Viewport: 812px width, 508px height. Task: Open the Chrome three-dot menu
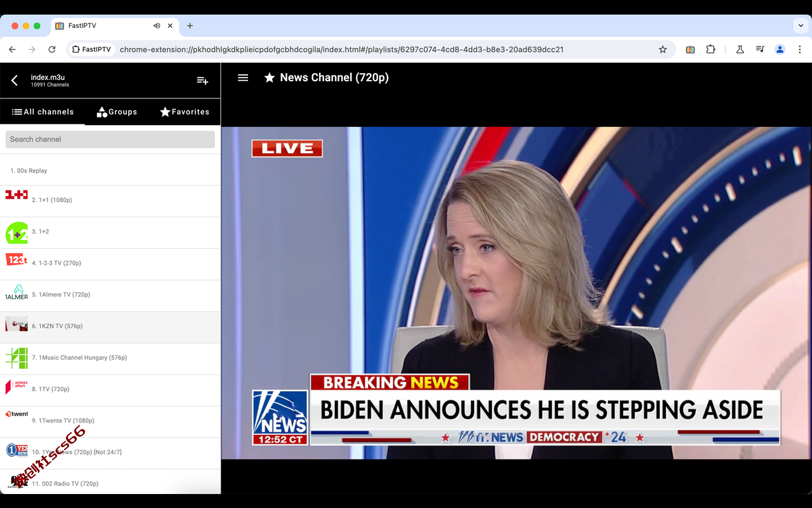pyautogui.click(x=799, y=50)
